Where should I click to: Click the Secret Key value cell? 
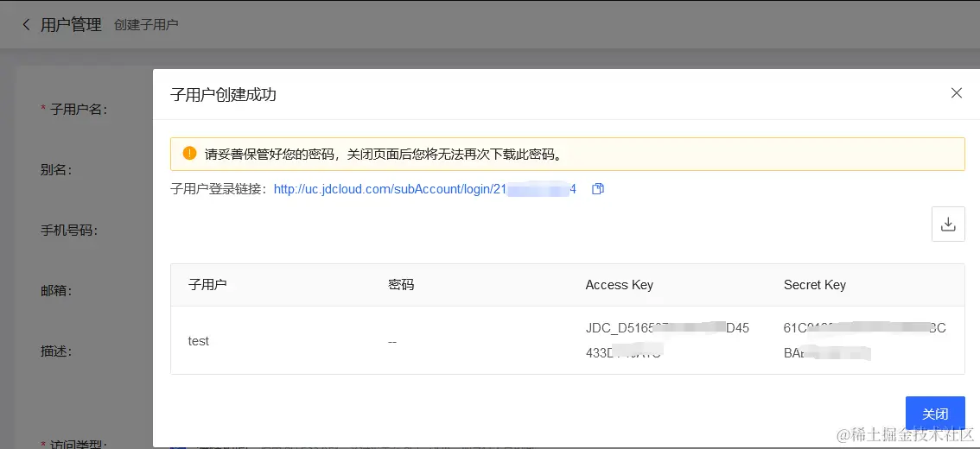click(x=864, y=340)
